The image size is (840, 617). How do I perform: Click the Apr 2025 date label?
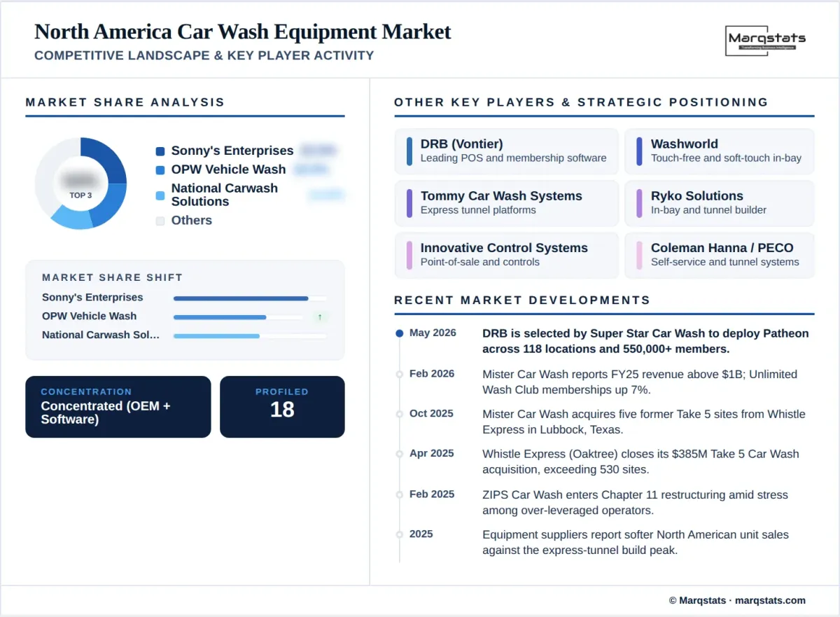tap(432, 453)
